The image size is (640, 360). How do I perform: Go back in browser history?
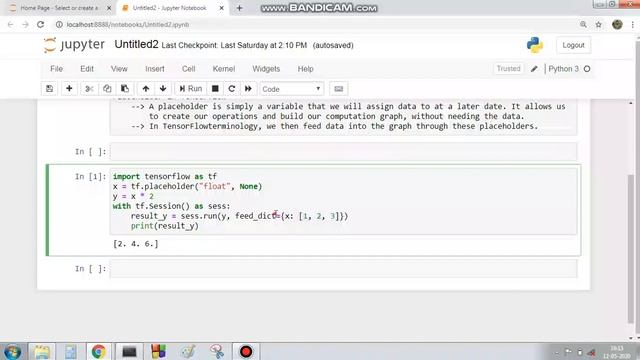tap(11, 24)
